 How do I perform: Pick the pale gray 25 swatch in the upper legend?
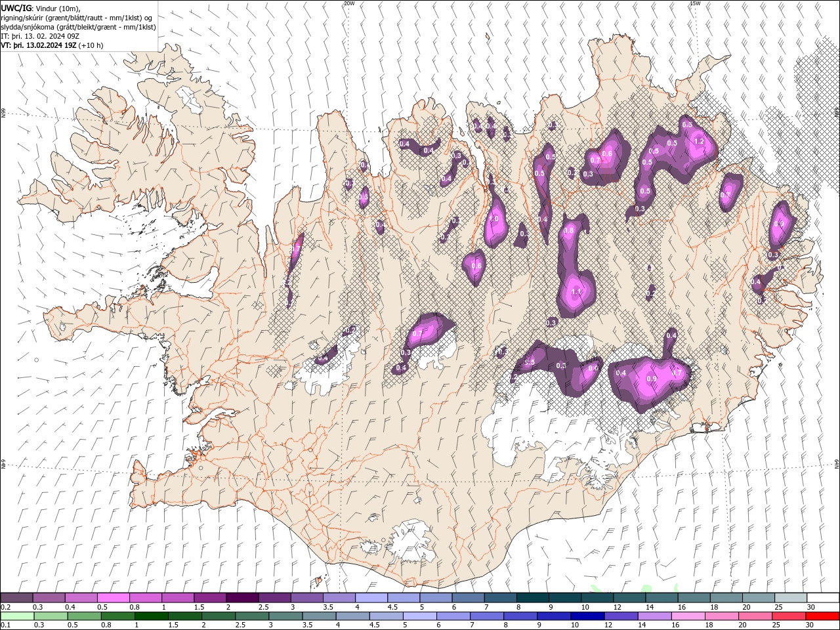tap(790, 598)
